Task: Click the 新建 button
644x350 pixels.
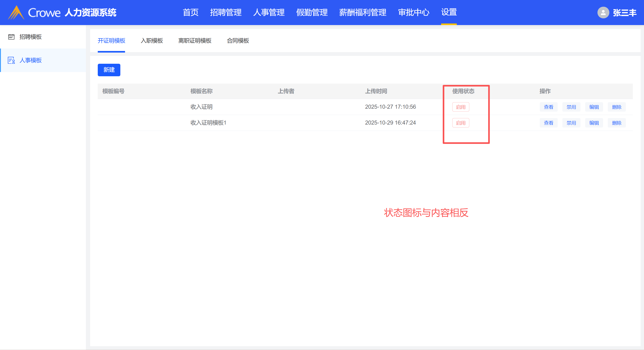Action: 109,70
